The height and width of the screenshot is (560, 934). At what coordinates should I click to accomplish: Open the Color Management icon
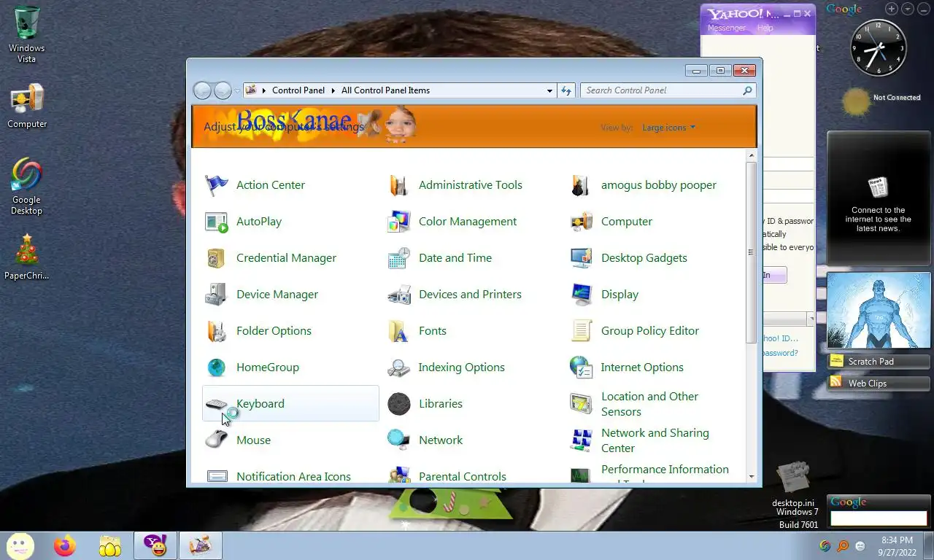398,222
